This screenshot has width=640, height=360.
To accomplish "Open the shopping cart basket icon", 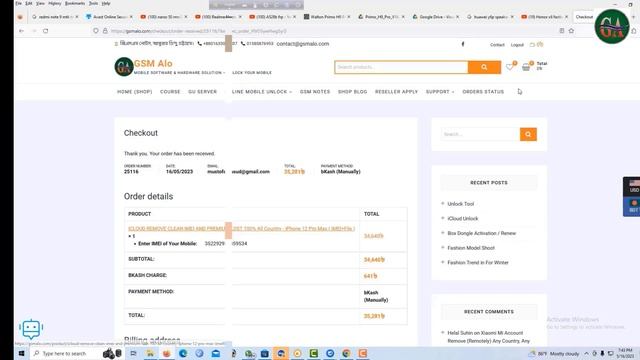I will pos(527,67).
